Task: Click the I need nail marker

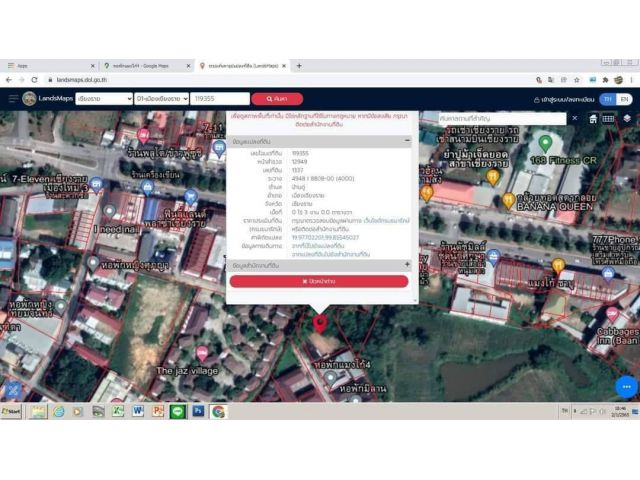Action: [x=109, y=211]
